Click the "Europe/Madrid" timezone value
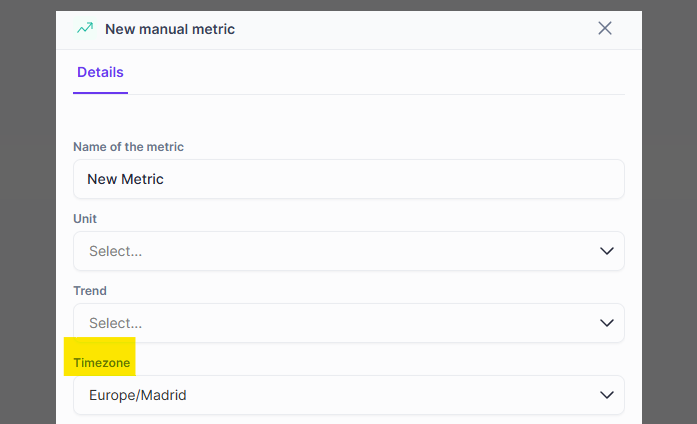 (x=138, y=395)
